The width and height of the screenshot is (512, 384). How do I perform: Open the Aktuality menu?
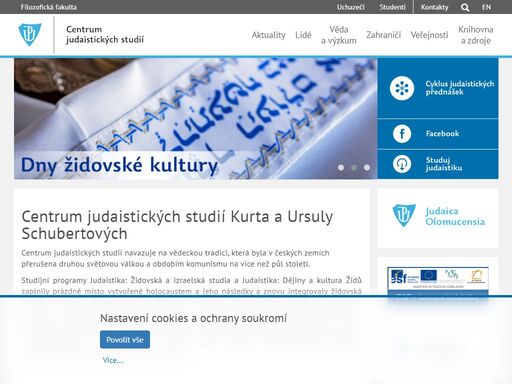268,35
